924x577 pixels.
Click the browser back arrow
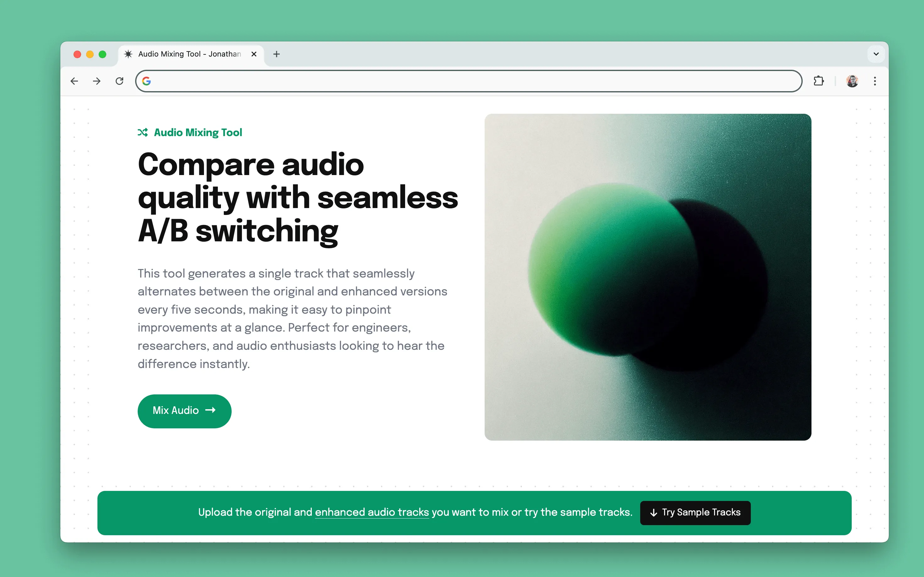tap(74, 81)
